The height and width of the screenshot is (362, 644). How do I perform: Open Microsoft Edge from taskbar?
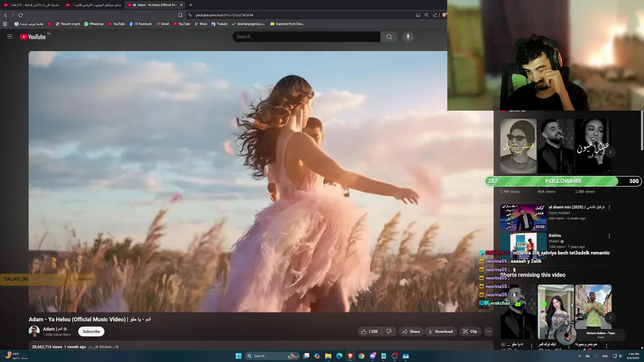click(x=339, y=356)
